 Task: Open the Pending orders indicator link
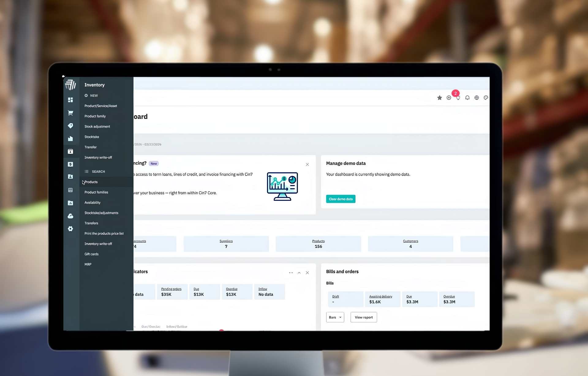pyautogui.click(x=171, y=289)
